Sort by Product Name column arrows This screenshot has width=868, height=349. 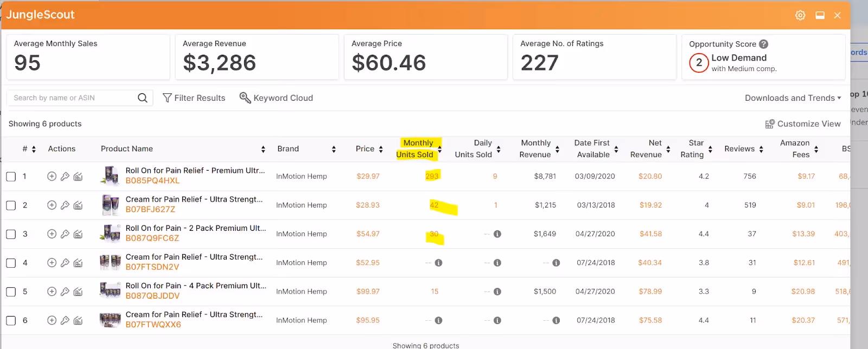click(263, 149)
